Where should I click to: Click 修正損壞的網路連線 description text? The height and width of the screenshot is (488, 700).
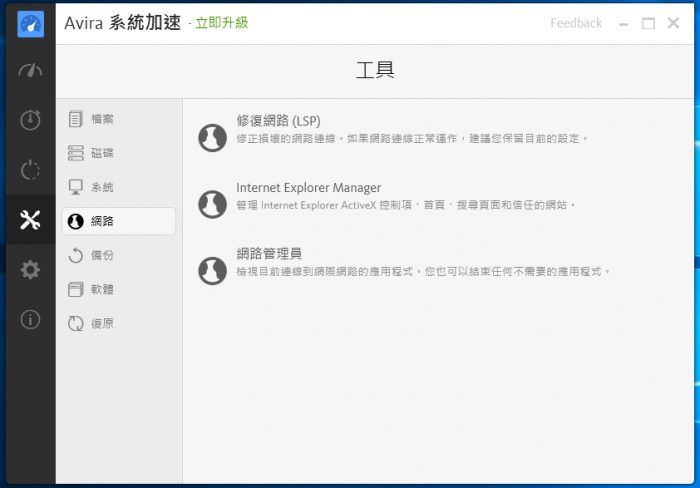412,138
